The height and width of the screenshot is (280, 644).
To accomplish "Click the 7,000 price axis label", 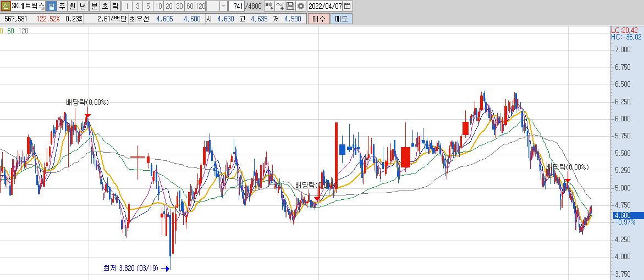I will click(x=623, y=50).
